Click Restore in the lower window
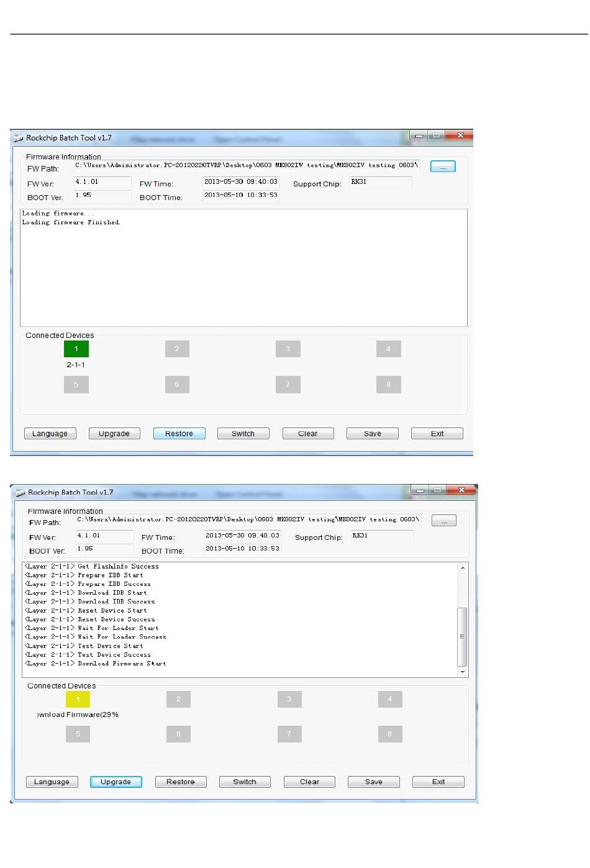This screenshot has width=590, height=868. tap(181, 782)
